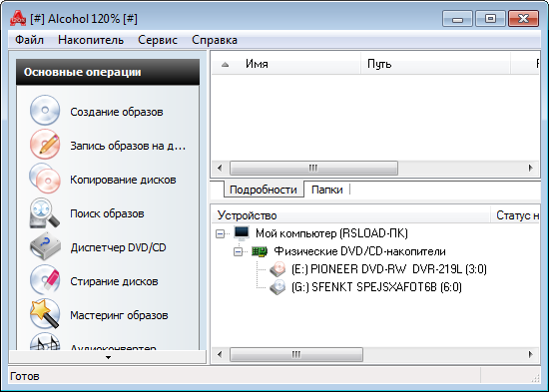549x392 pixels.
Task: Minimize the Alcohol 120% window
Action: [x=457, y=18]
